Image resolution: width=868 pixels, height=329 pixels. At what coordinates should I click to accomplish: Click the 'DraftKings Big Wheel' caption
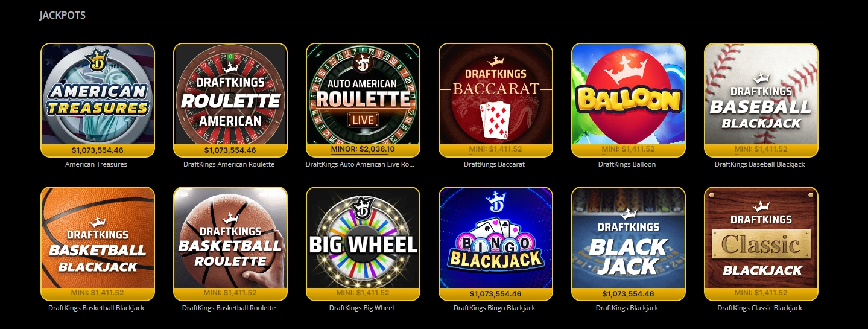pos(362,308)
